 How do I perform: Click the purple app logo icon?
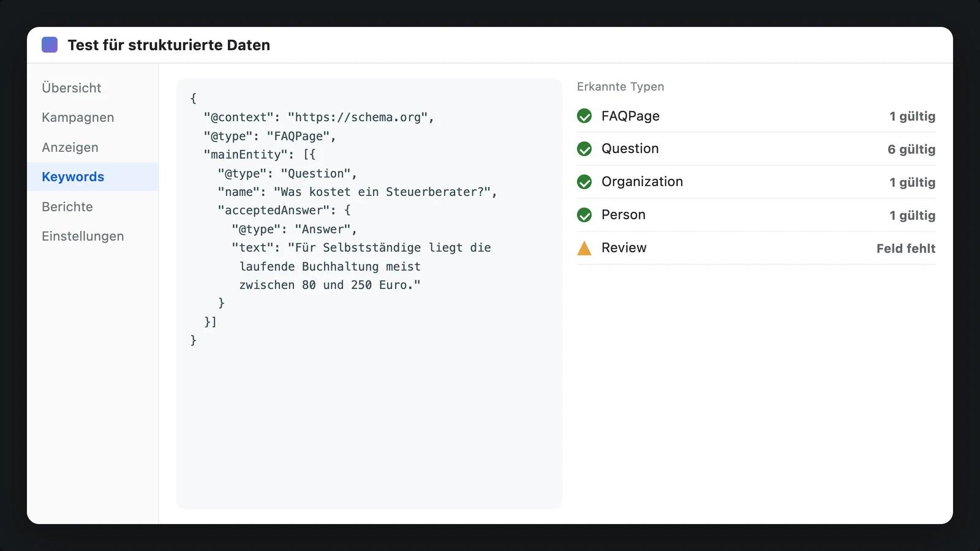click(x=50, y=45)
